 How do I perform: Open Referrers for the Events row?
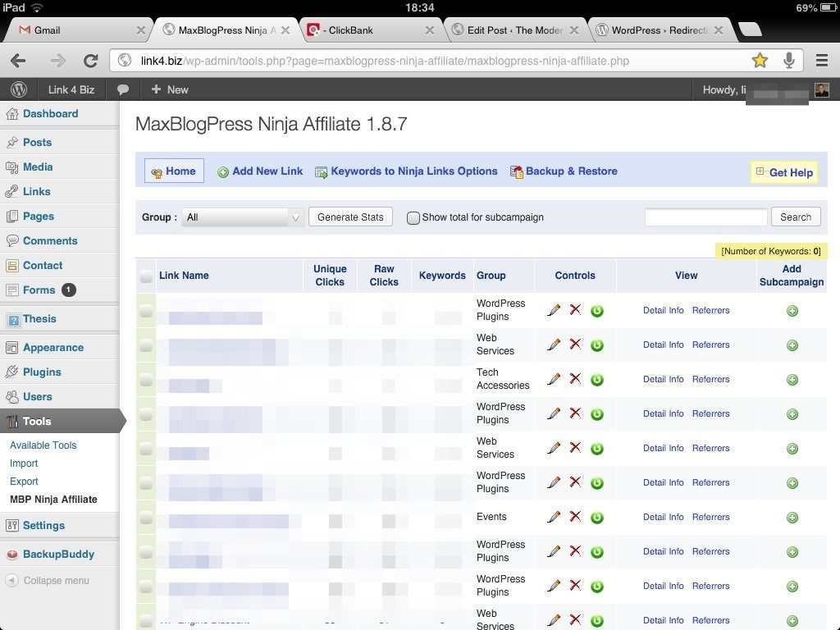point(711,517)
